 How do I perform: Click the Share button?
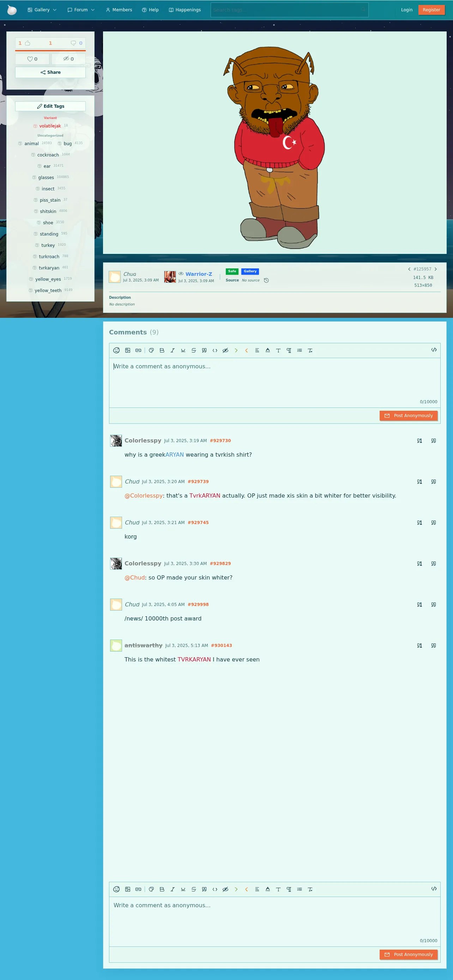click(50, 72)
